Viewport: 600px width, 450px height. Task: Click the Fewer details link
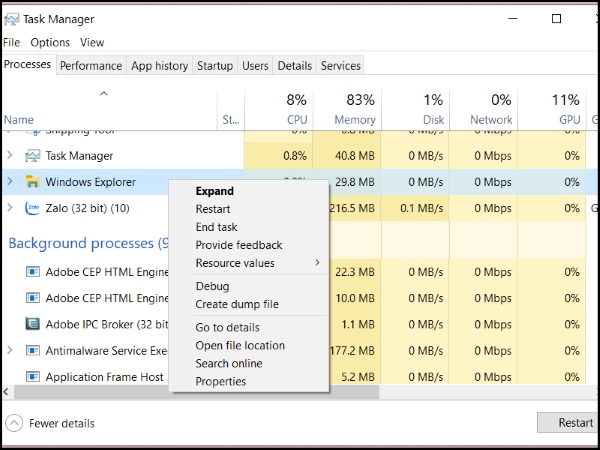coord(64,423)
